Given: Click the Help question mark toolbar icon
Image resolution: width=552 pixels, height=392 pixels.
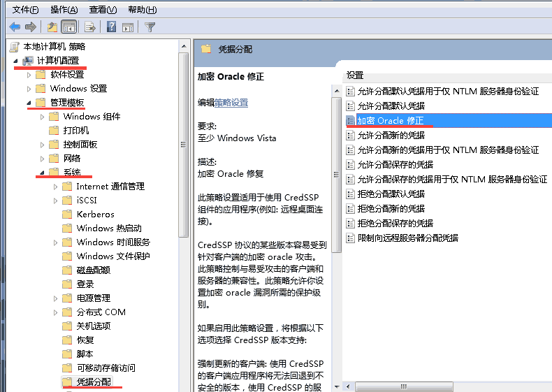Looking at the screenshot, I should 111,27.
